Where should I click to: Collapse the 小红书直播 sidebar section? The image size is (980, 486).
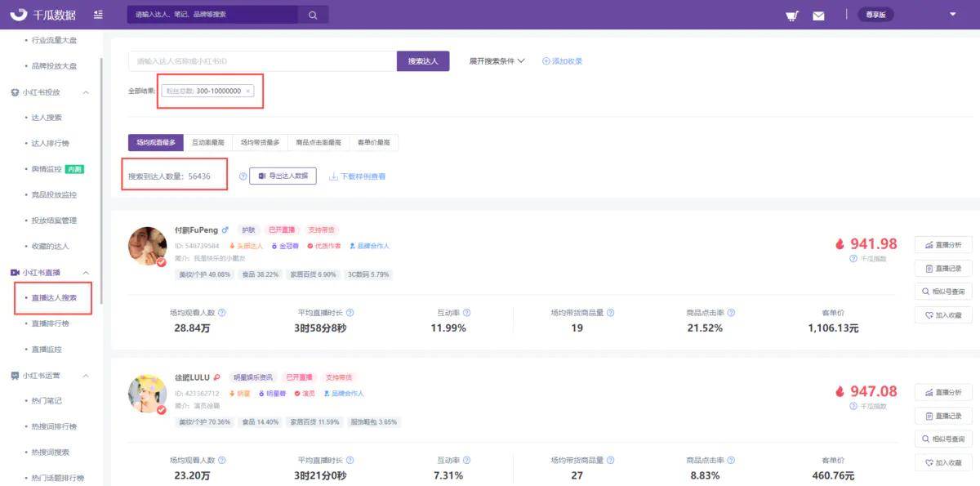(x=86, y=272)
